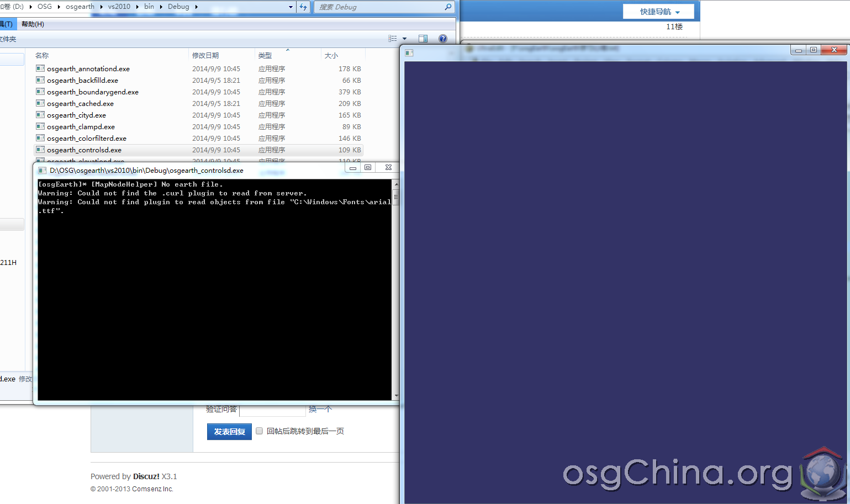
Task: Click osgearth_colorfilterd.exe file name text
Action: click(87, 138)
